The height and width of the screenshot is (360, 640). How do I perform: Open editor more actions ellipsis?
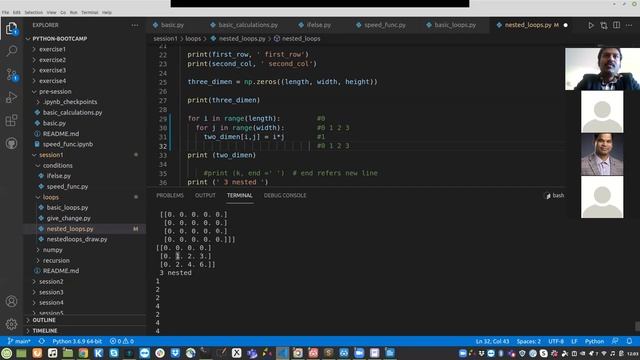(x=629, y=25)
